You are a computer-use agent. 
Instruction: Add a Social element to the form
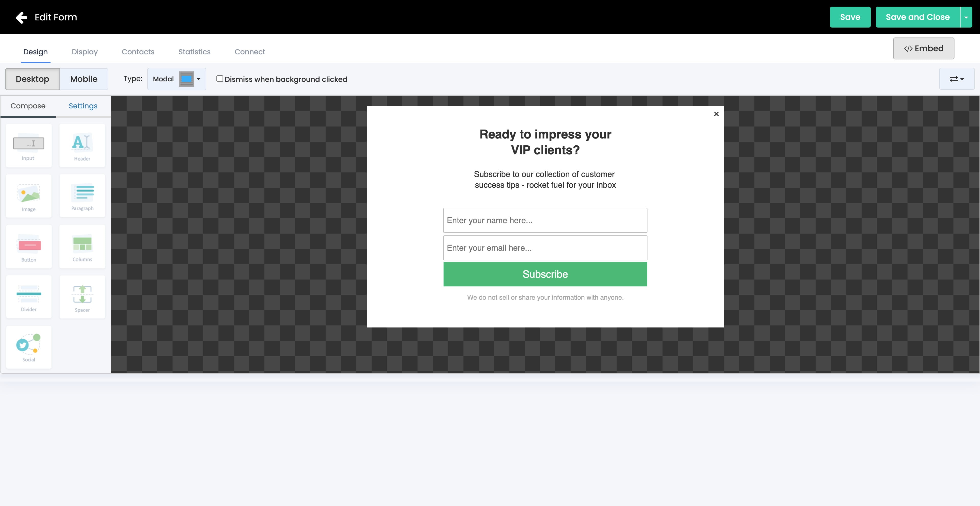(29, 347)
